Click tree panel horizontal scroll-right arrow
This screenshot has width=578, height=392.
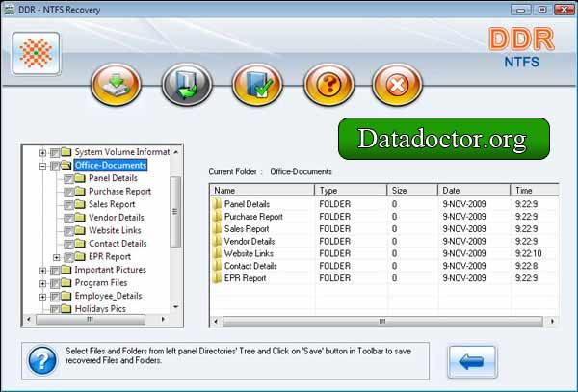point(163,319)
